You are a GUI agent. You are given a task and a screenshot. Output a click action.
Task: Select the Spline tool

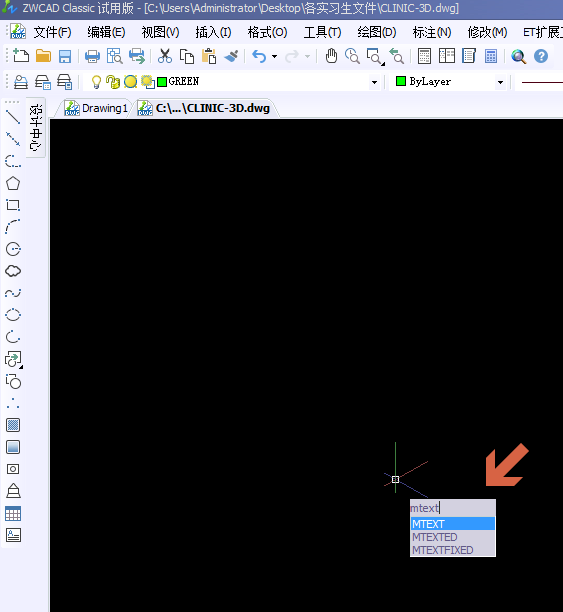coord(13,293)
